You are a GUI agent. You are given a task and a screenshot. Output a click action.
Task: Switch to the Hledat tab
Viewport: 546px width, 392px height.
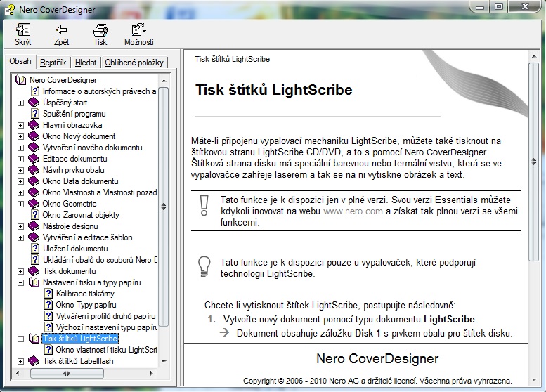(x=86, y=63)
